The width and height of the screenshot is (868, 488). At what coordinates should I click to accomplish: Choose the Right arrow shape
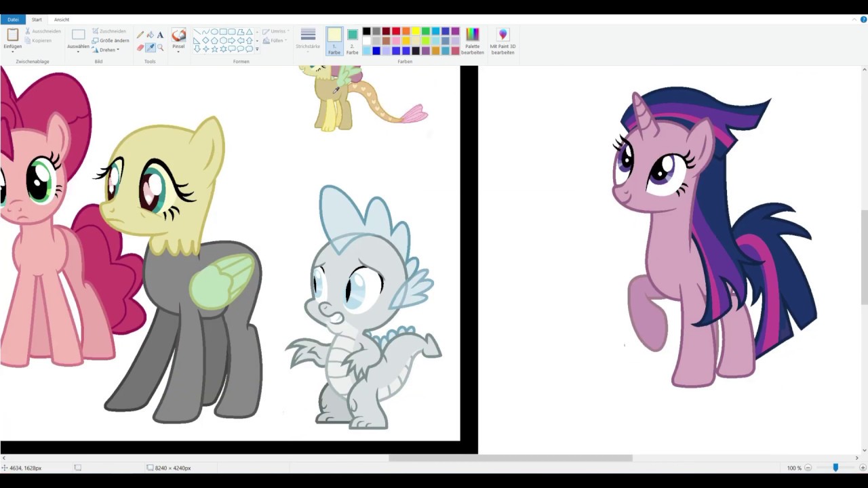pyautogui.click(x=232, y=41)
